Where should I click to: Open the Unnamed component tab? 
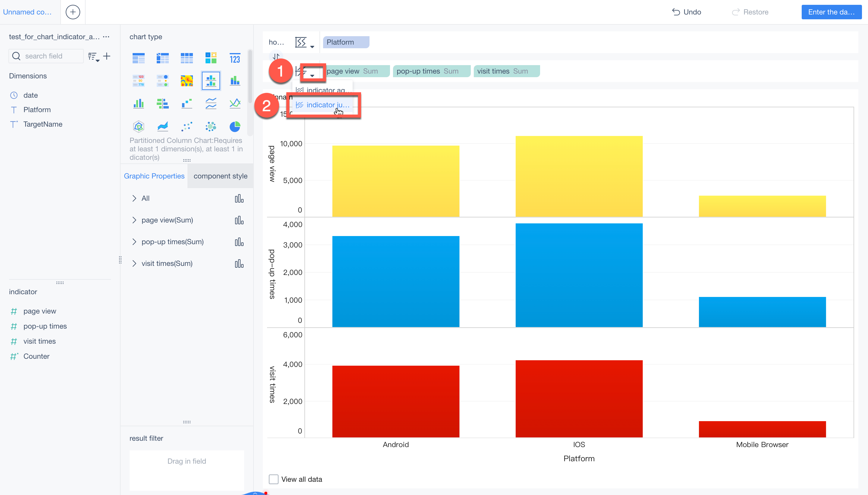[x=27, y=12]
